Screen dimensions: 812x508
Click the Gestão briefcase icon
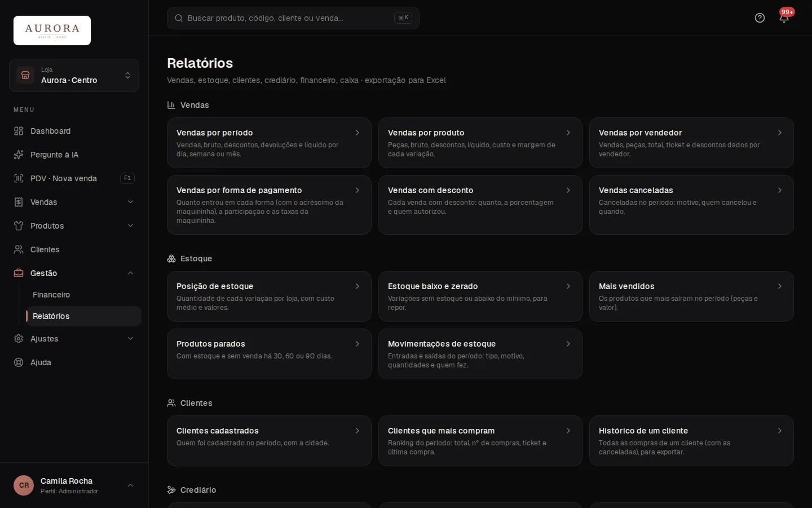(19, 273)
